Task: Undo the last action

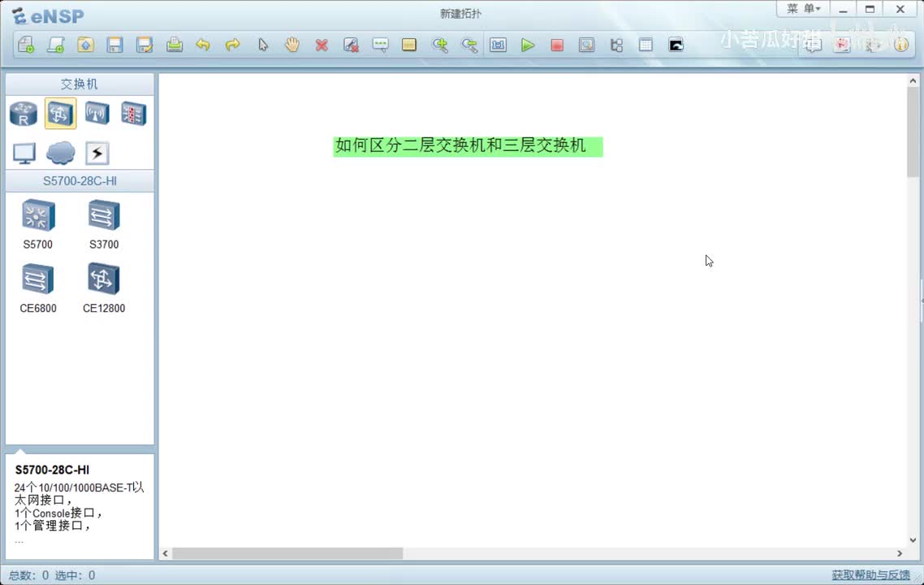Action: pyautogui.click(x=203, y=45)
